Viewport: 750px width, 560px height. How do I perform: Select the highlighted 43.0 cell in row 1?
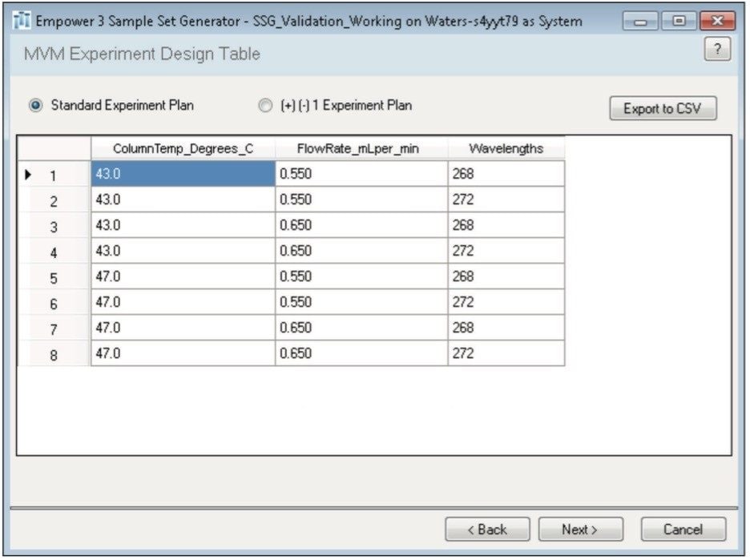pyautogui.click(x=182, y=174)
